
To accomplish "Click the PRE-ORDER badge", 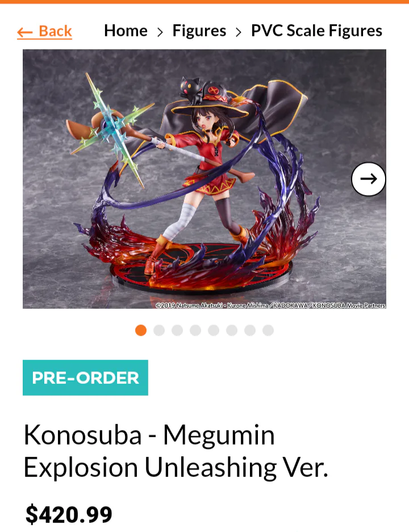I will point(85,378).
